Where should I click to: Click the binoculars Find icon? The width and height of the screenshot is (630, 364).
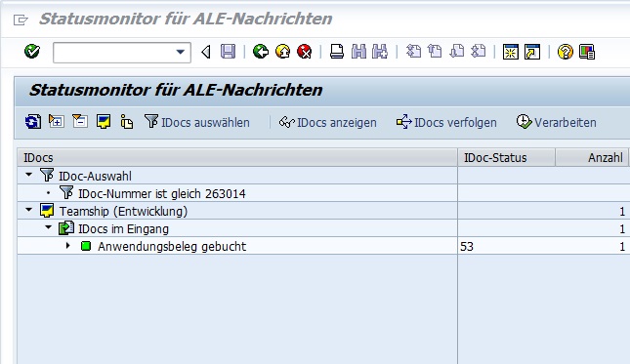pos(358,52)
